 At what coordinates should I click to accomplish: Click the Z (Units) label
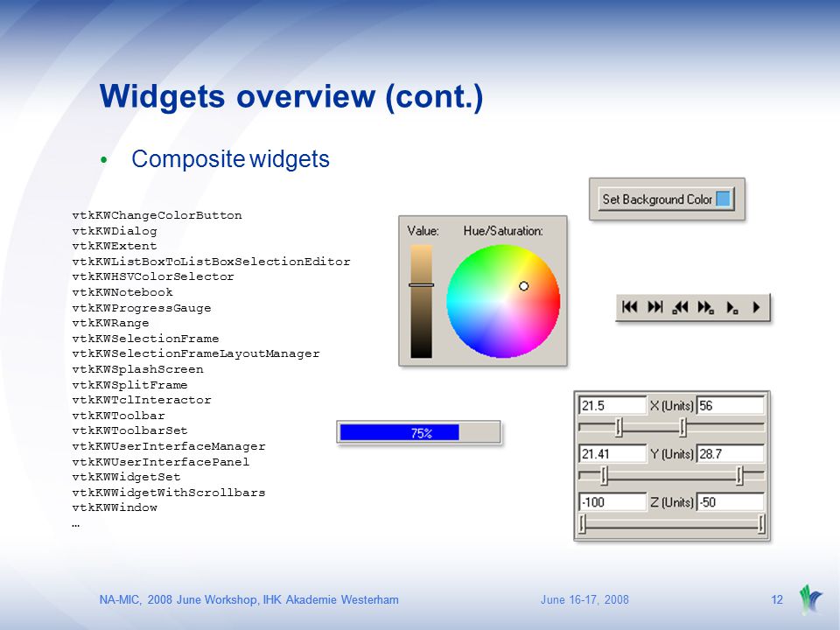671,502
